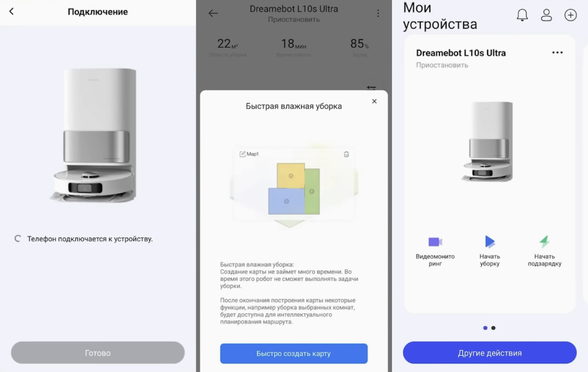Open the Dreamebot card three-dot options
588x372 pixels.
click(x=558, y=53)
